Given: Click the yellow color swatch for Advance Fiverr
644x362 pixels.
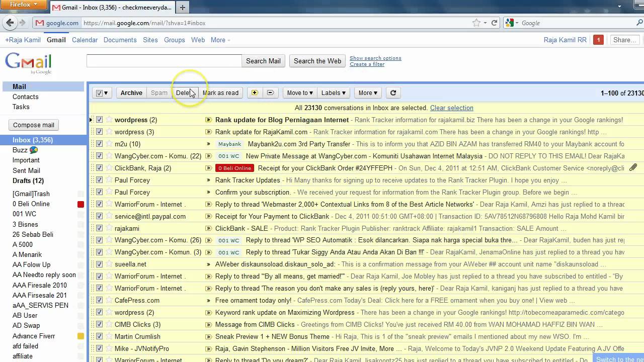Looking at the screenshot, I should [x=80, y=336].
